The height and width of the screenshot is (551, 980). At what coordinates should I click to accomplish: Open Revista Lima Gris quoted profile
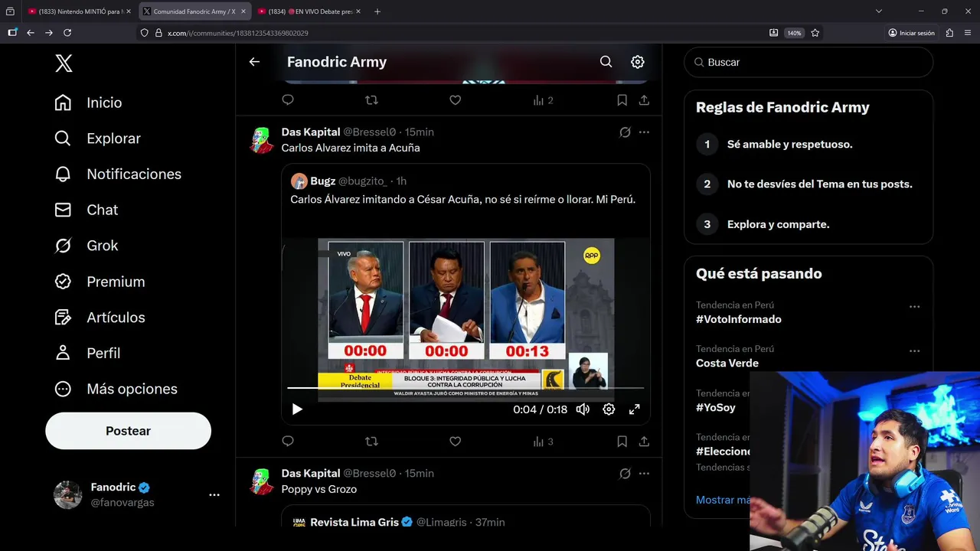click(354, 522)
